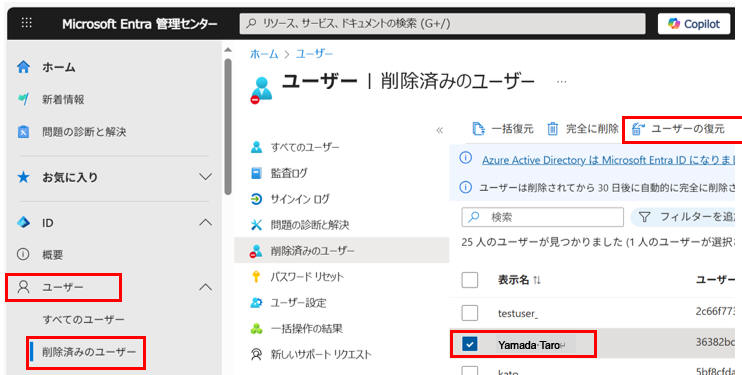Expand the お気に入り section chevron
Image resolution: width=742 pixels, height=375 pixels.
[205, 177]
